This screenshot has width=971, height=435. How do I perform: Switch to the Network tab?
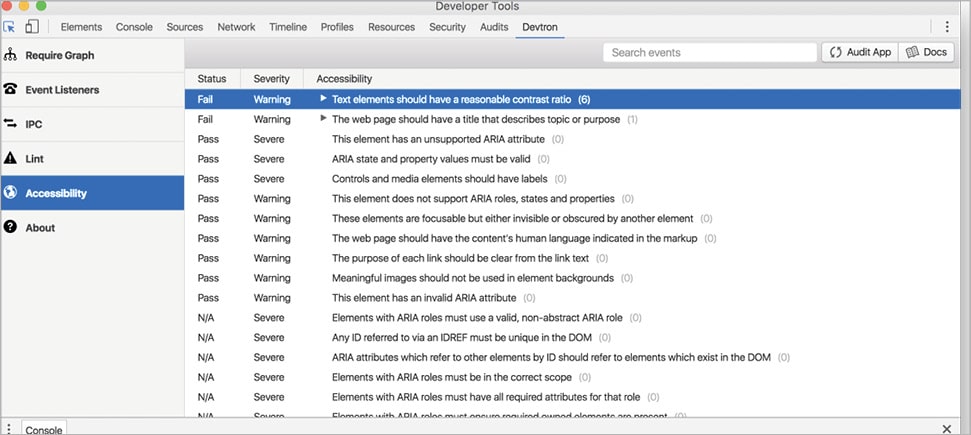[x=236, y=27]
